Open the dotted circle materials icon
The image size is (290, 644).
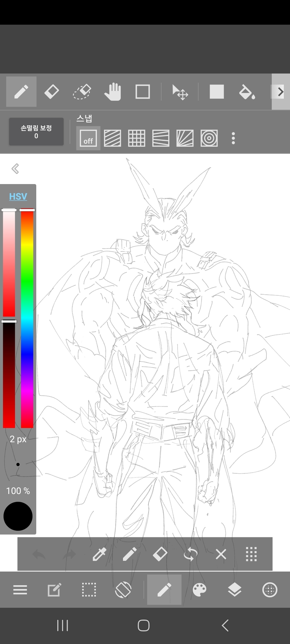click(x=270, y=590)
